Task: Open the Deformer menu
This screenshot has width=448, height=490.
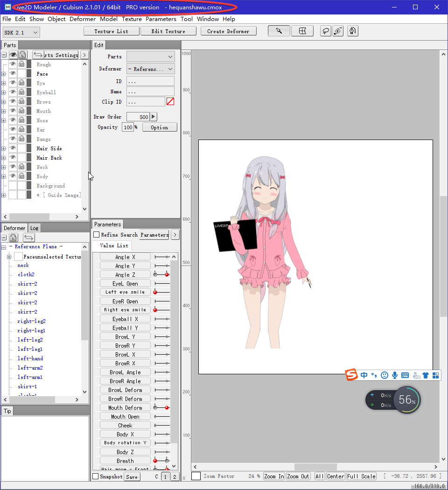Action: click(x=83, y=19)
